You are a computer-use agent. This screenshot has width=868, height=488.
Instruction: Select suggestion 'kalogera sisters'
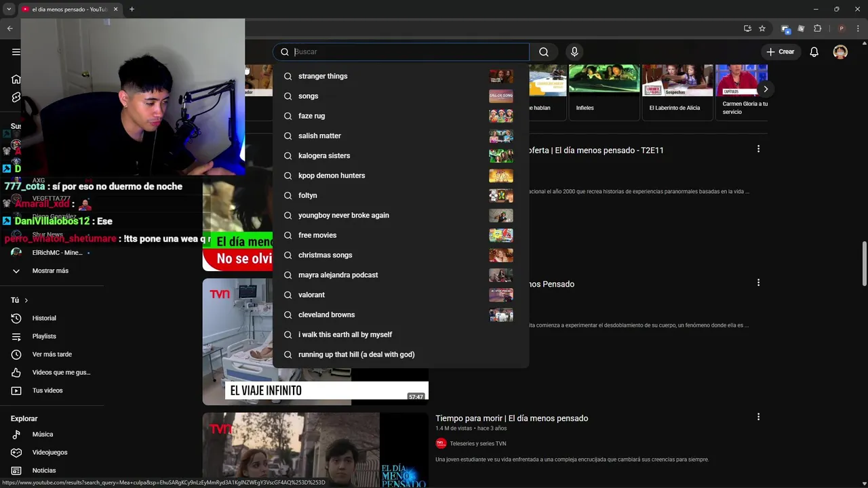point(400,156)
